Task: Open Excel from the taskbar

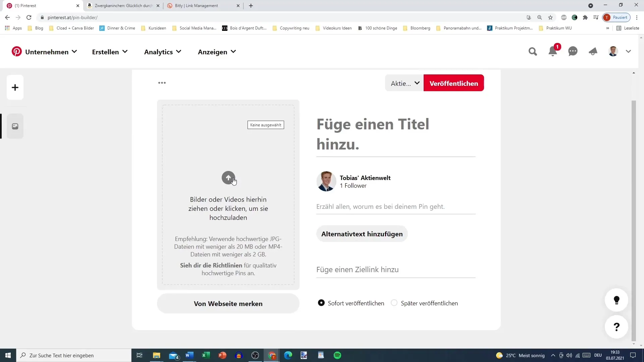Action: coord(206,355)
